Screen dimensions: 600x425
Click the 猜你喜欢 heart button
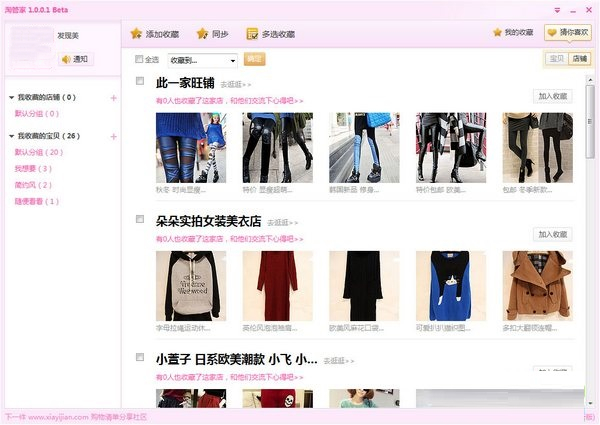click(x=567, y=33)
